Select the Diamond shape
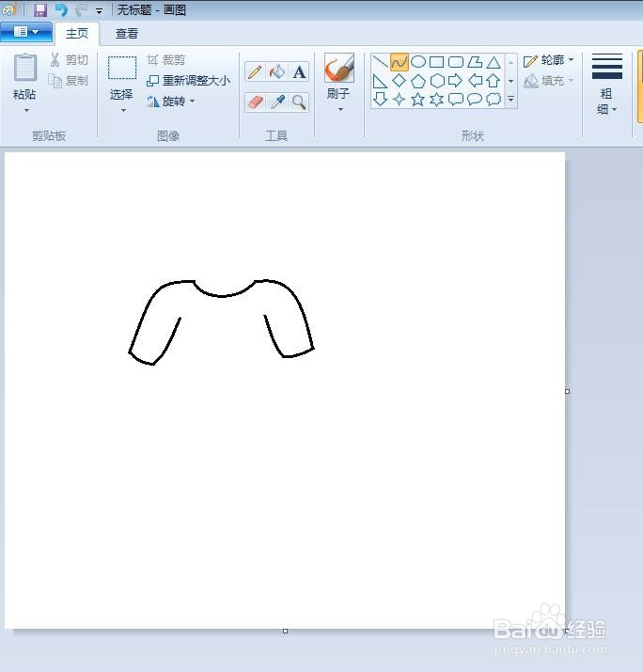This screenshot has height=672, width=643. coord(400,81)
